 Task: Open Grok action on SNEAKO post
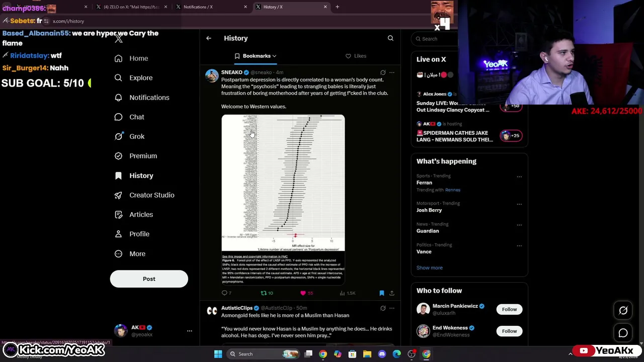pyautogui.click(x=383, y=72)
